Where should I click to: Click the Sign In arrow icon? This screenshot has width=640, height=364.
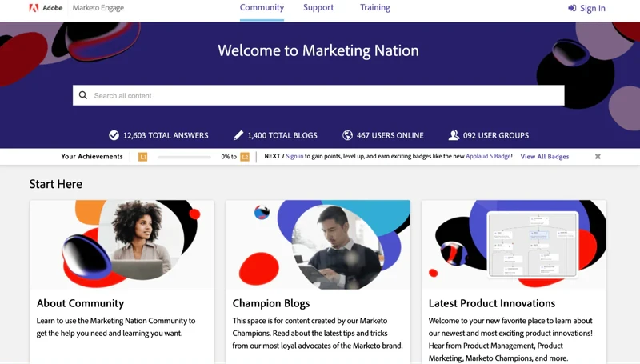point(572,8)
